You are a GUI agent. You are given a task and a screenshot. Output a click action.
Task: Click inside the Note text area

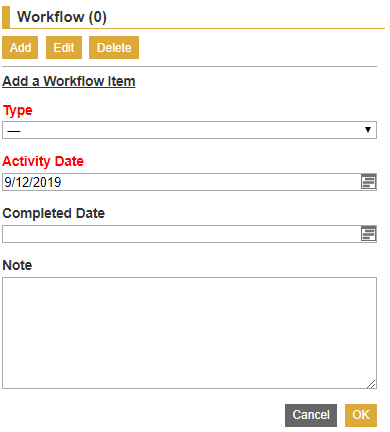click(x=189, y=333)
